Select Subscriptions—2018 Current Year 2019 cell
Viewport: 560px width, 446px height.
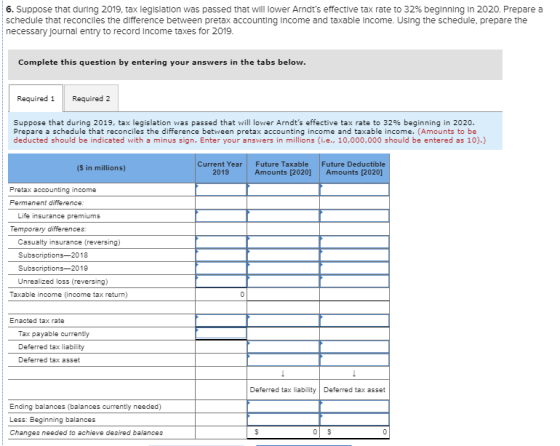coord(221,255)
